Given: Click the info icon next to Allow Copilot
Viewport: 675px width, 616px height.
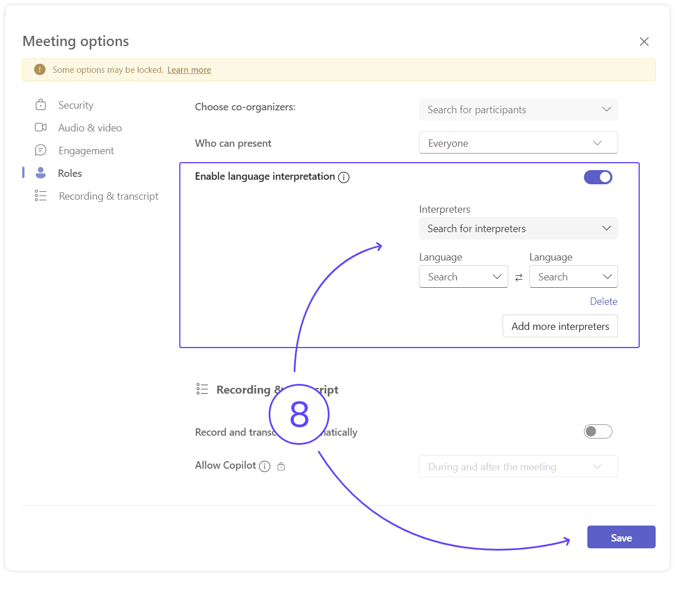Looking at the screenshot, I should pos(265,466).
